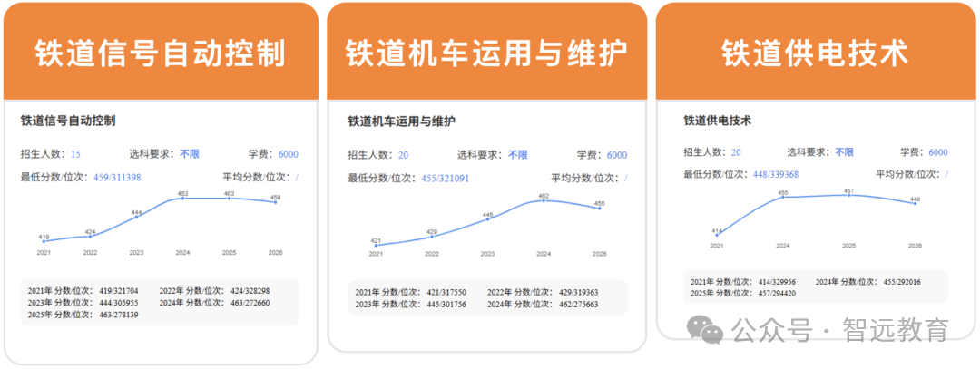
Task: Click the 448 data point on the 铁道供电技术 chart
Action: pyautogui.click(x=915, y=203)
